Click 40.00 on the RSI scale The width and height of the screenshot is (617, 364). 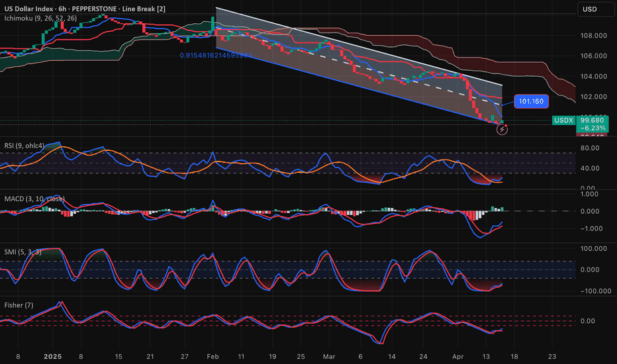(590, 168)
